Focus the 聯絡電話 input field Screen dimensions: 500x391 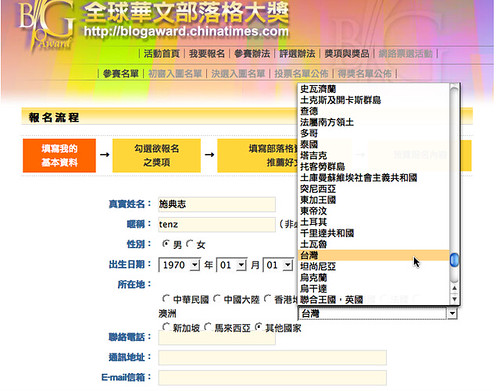pyautogui.click(x=217, y=338)
